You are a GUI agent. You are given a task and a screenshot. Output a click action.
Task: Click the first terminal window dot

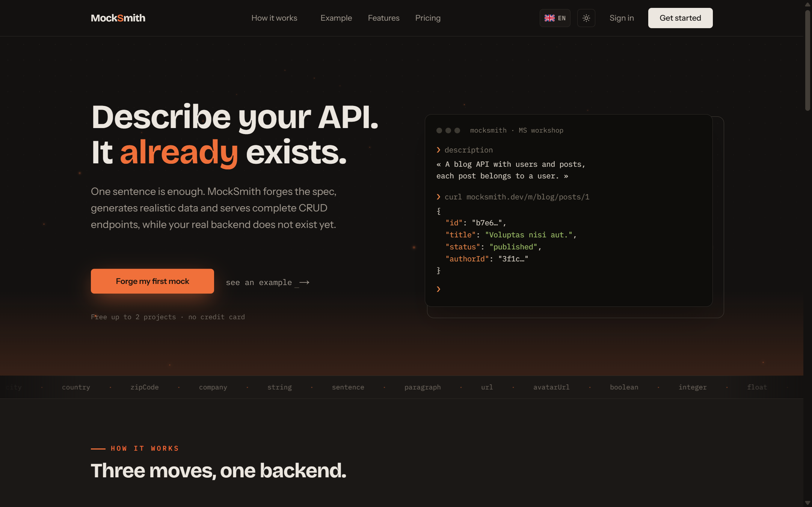pyautogui.click(x=439, y=130)
